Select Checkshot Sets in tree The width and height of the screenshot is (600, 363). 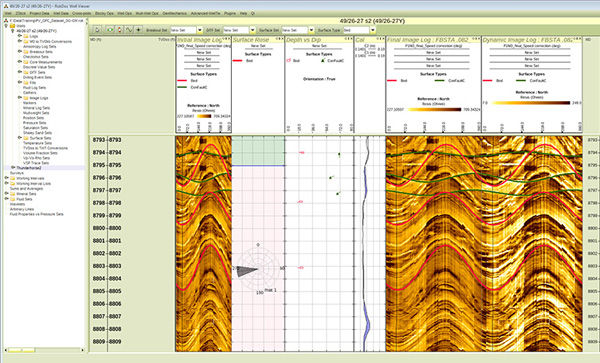[36, 57]
